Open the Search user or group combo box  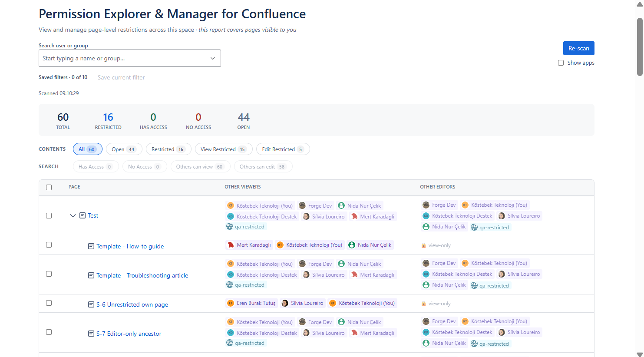click(130, 58)
